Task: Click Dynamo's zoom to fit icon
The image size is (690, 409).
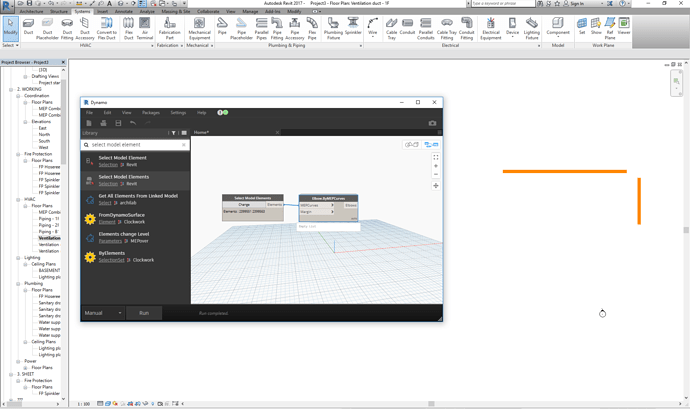Action: coord(436,157)
